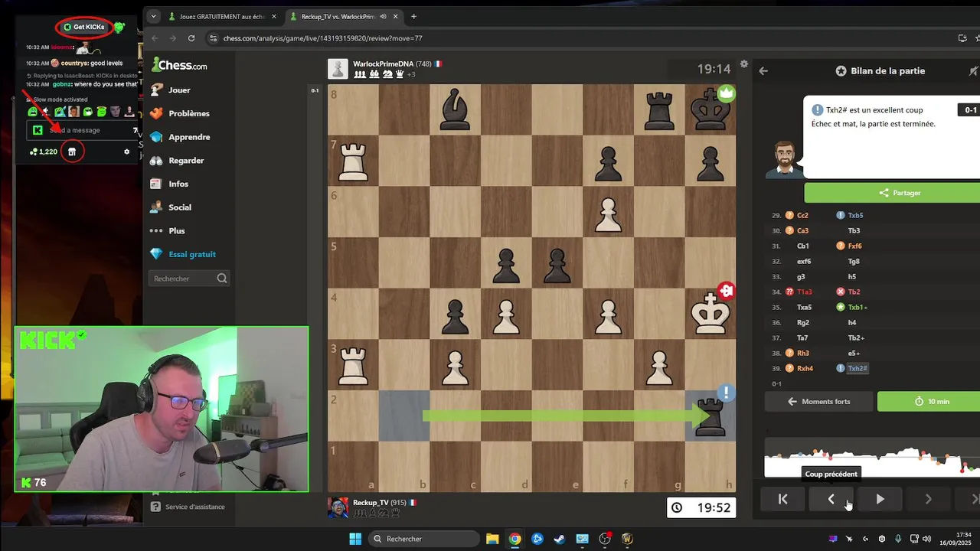Click the white king on h4
The image size is (980, 551).
point(710,313)
